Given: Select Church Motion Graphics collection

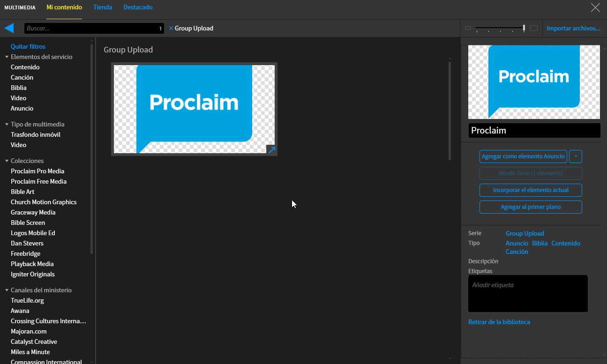Looking at the screenshot, I should (x=44, y=202).
